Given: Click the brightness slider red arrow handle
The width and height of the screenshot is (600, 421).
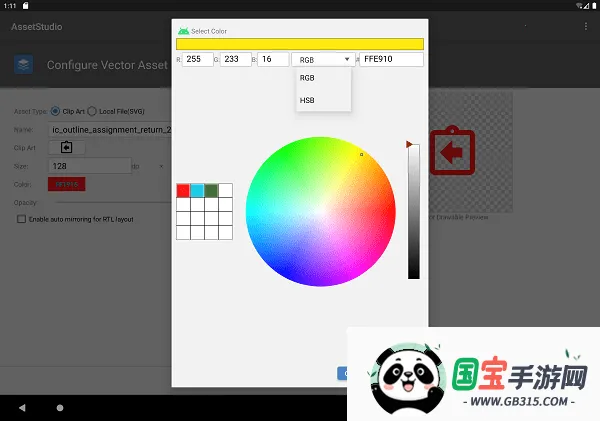Looking at the screenshot, I should tap(409, 144).
